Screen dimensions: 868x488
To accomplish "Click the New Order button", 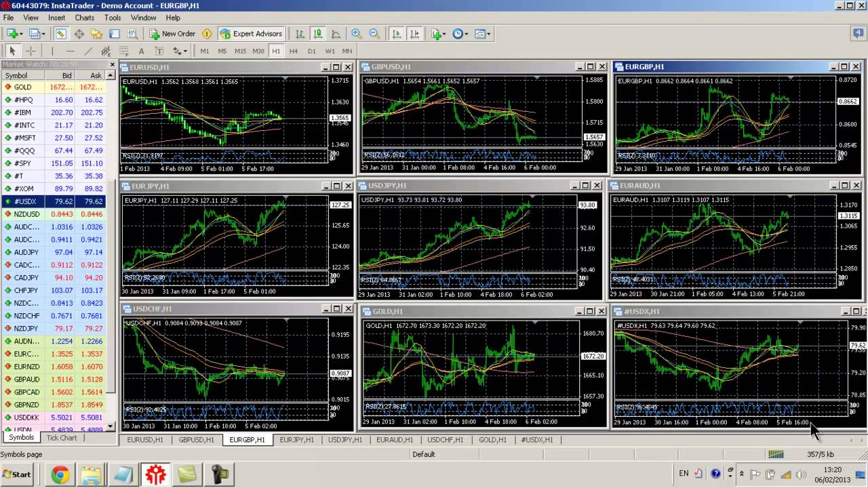I will point(172,33).
